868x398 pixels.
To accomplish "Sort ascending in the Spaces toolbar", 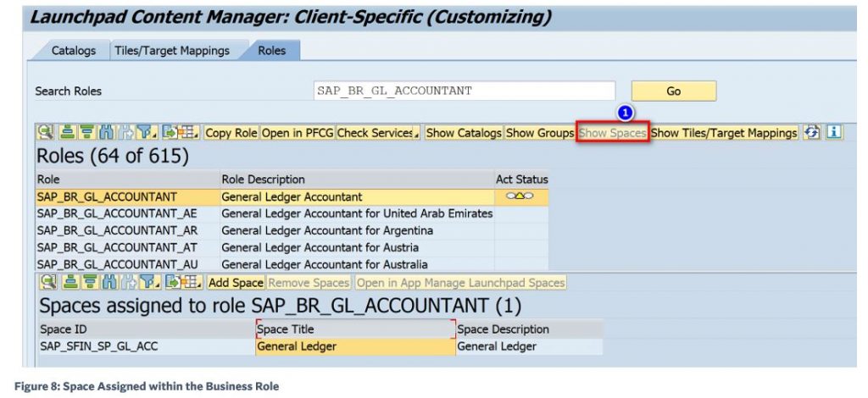I will 70,283.
